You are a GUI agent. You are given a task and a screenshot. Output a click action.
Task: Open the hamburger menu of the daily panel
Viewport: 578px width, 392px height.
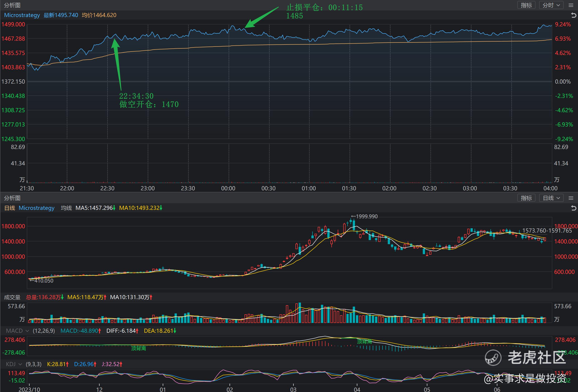click(571, 198)
